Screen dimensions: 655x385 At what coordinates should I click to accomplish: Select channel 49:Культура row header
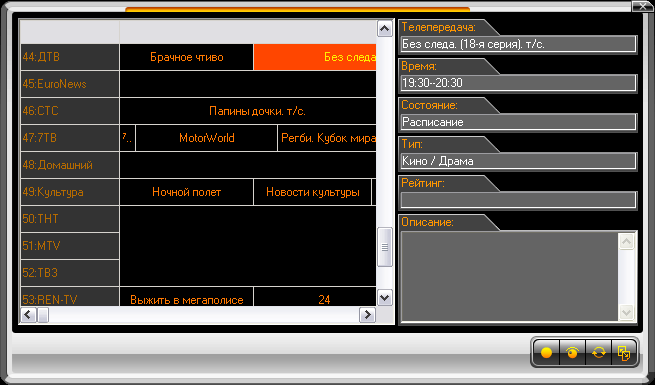[x=70, y=192]
